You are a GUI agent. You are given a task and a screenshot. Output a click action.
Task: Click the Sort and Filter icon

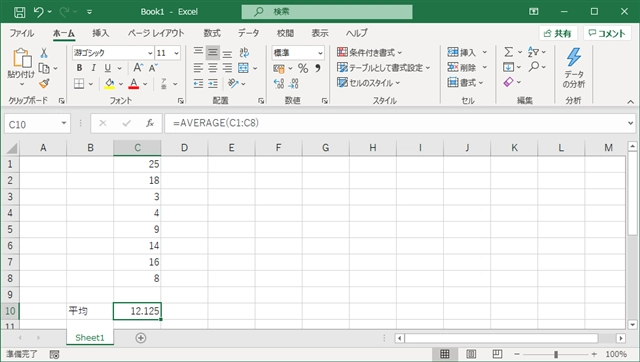pos(533,52)
